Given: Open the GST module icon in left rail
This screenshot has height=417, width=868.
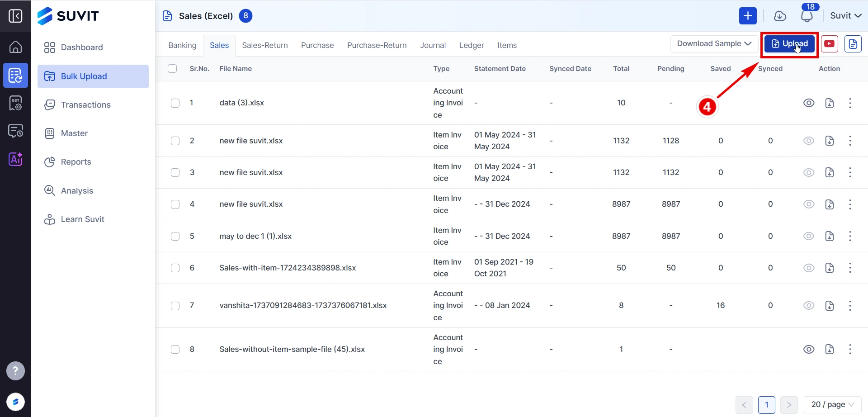Looking at the screenshot, I should [15, 103].
